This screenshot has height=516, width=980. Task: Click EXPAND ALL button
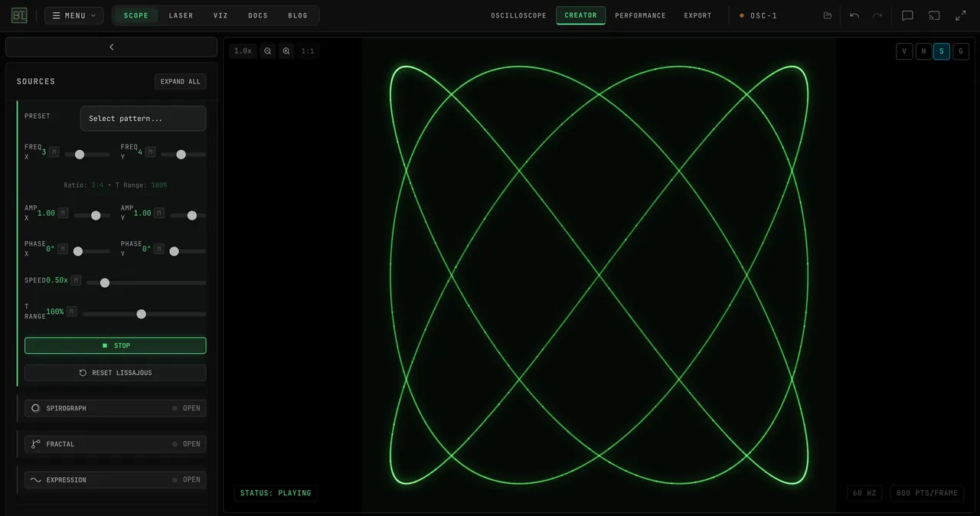[181, 81]
